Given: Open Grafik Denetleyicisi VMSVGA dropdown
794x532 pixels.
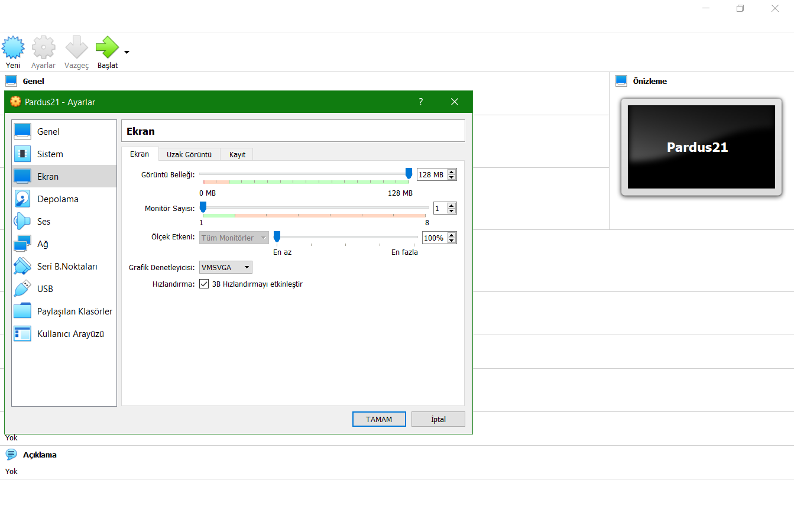Looking at the screenshot, I should coord(226,267).
